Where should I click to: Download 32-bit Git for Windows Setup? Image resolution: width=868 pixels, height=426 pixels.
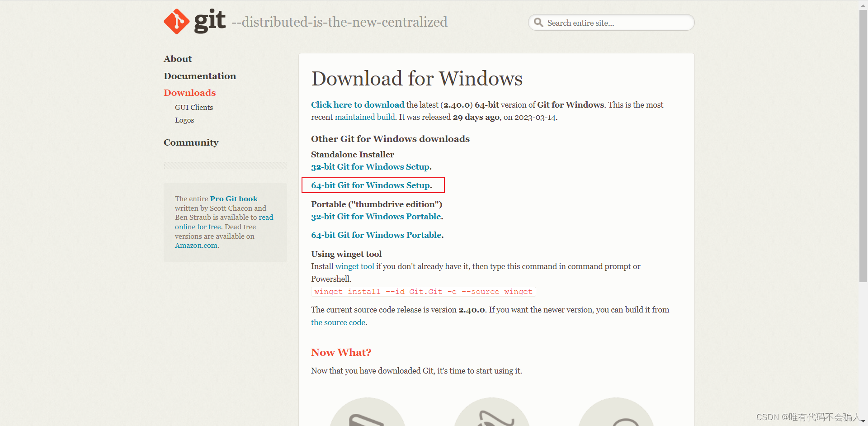click(370, 167)
